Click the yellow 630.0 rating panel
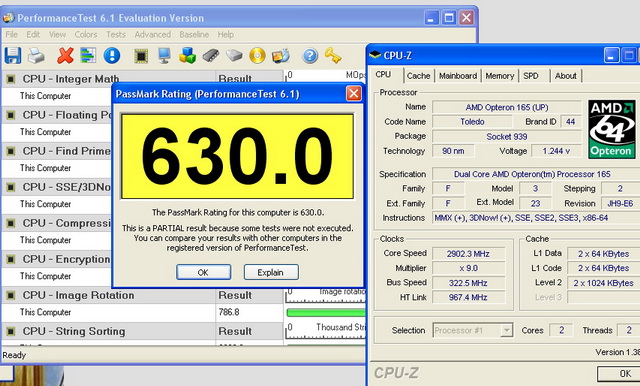Image resolution: width=640 pixels, height=386 pixels. click(237, 156)
